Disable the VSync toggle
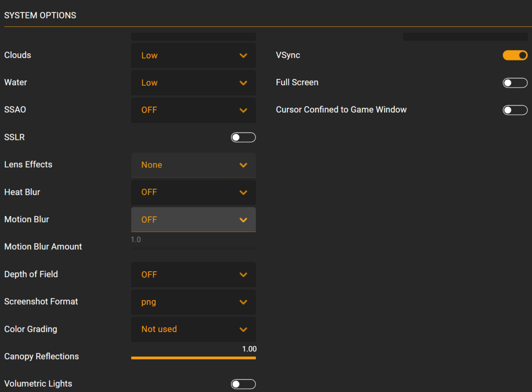532x392 pixels. [515, 55]
